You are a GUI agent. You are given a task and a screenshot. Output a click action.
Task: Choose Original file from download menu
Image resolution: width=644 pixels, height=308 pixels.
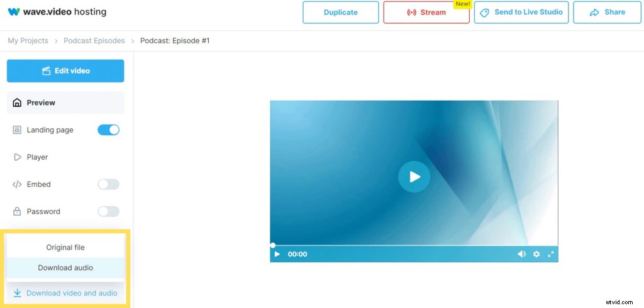tap(65, 247)
